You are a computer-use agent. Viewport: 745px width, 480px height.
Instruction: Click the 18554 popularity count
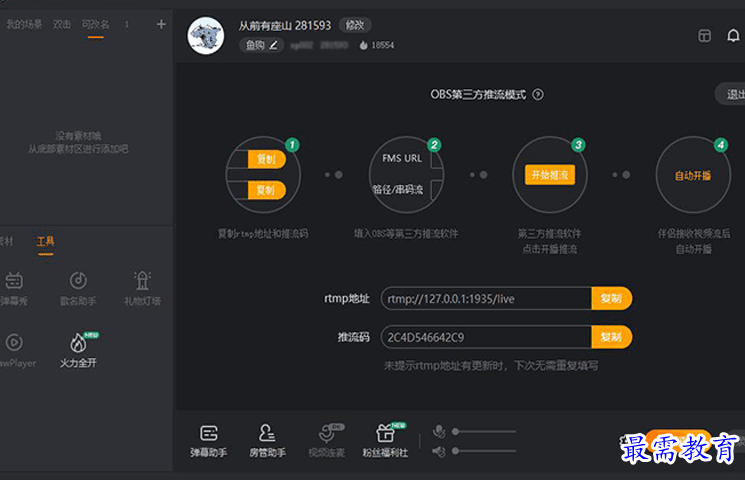tap(382, 45)
